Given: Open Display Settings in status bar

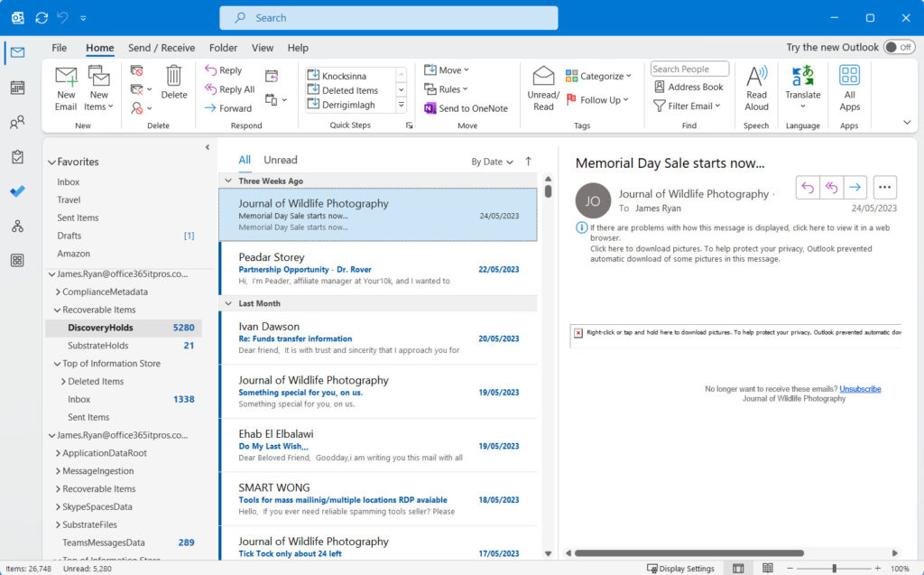Looking at the screenshot, I should 680,569.
